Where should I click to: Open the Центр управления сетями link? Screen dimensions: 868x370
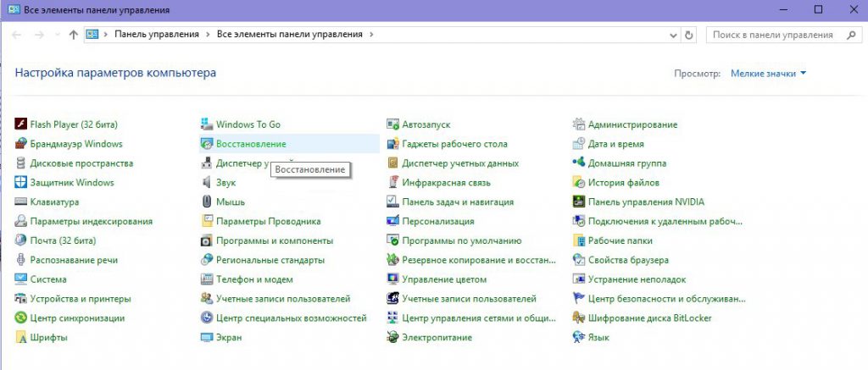(x=479, y=318)
